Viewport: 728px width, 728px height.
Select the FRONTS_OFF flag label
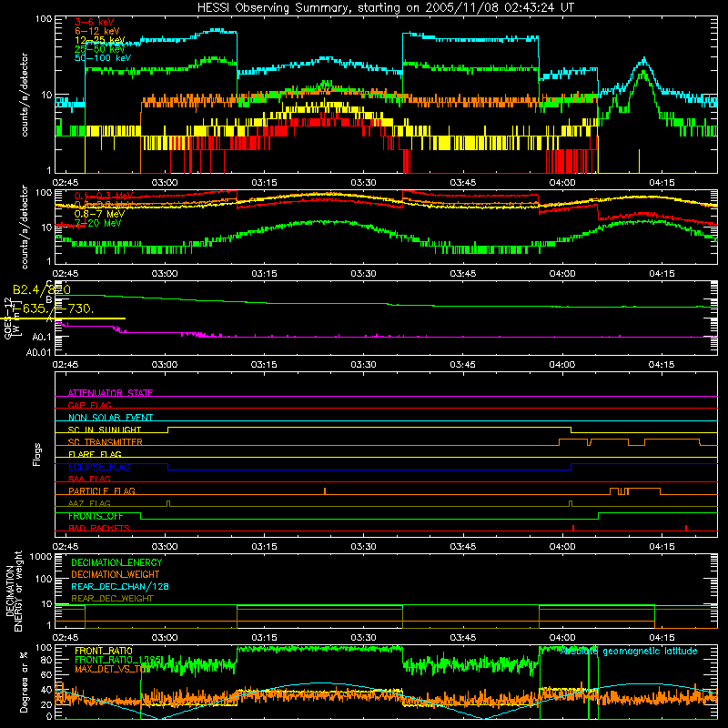[96, 516]
